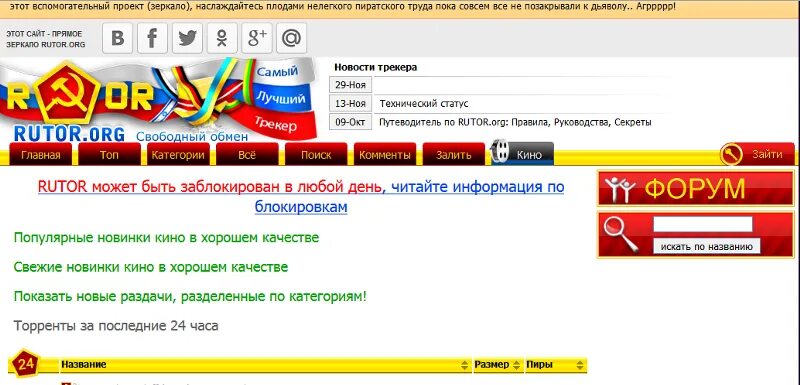Open the Залить upload tab
The height and width of the screenshot is (385, 800).
(x=454, y=155)
